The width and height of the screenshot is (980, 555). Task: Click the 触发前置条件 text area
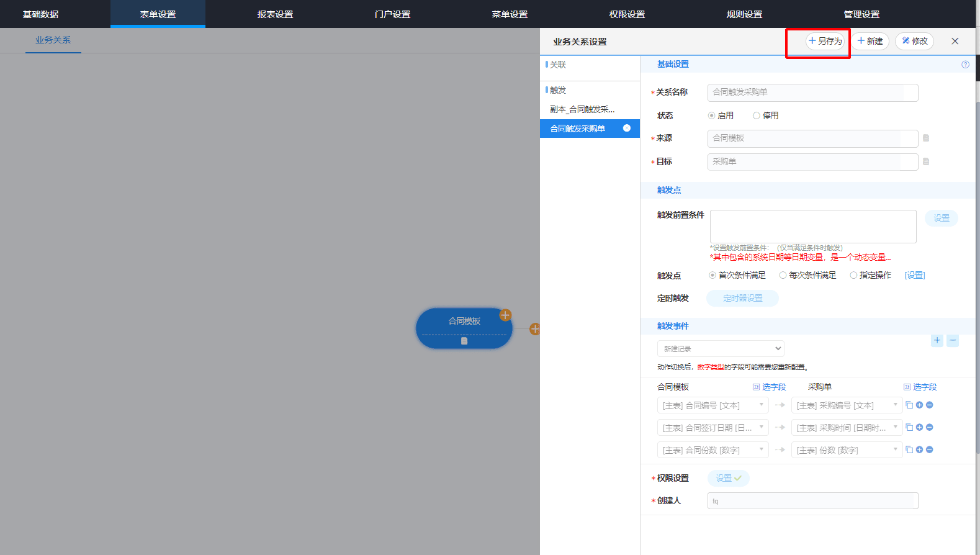click(x=813, y=226)
